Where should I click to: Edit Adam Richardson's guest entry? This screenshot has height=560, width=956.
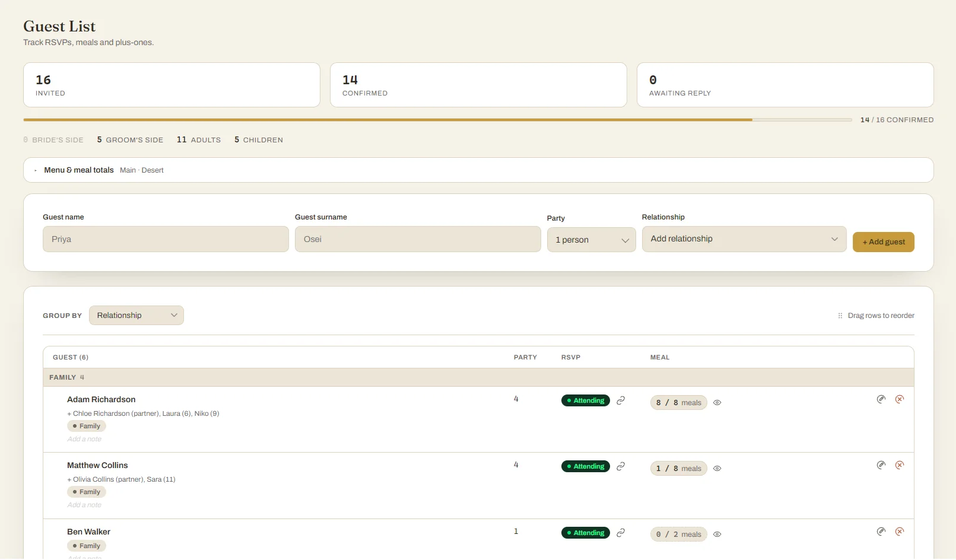881,399
